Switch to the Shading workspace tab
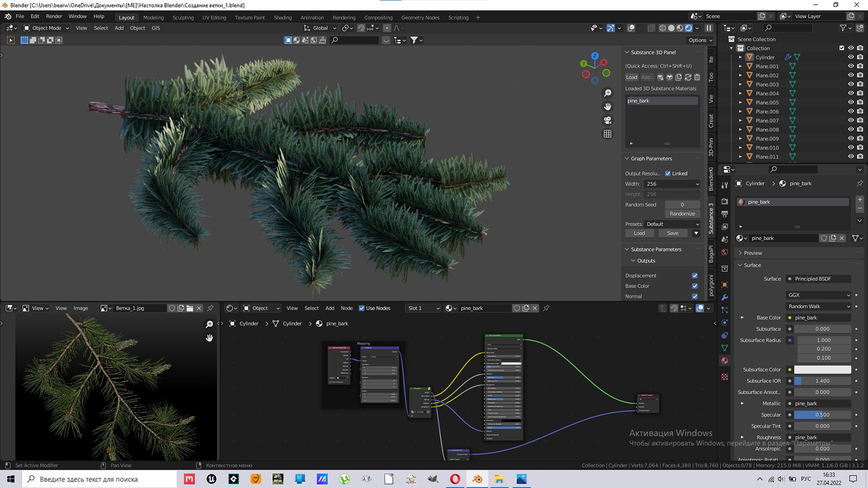 (282, 17)
